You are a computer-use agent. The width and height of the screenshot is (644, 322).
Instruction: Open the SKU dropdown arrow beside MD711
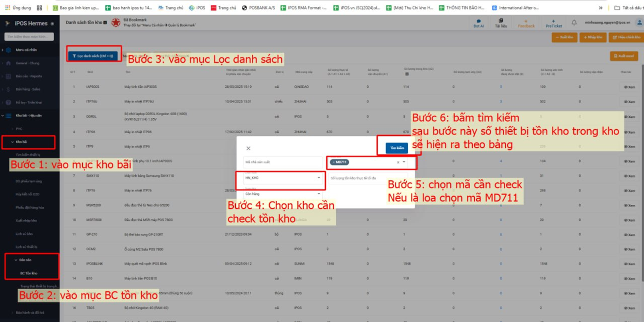point(404,162)
